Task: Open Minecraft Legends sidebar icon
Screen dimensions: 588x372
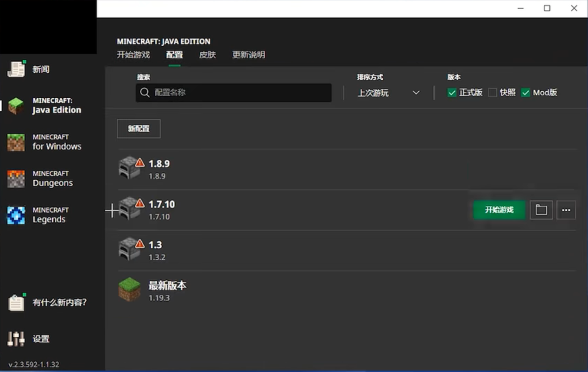Action: 16,215
